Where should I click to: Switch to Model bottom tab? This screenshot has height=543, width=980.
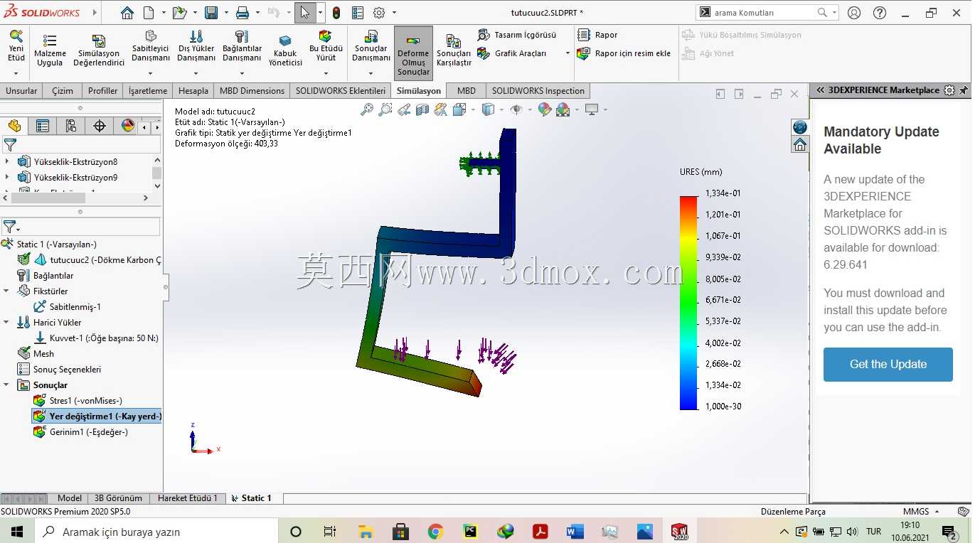(x=70, y=498)
